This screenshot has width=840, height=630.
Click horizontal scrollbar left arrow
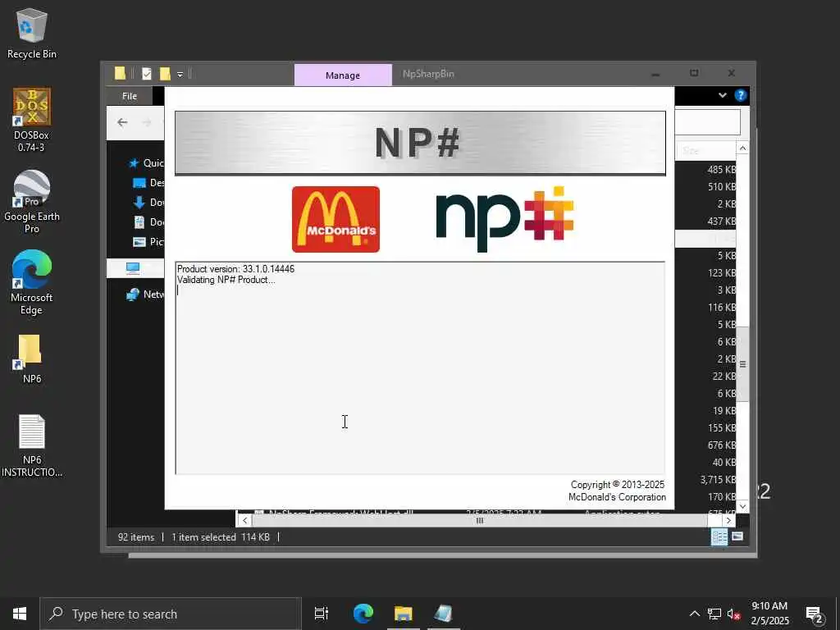pyautogui.click(x=244, y=520)
